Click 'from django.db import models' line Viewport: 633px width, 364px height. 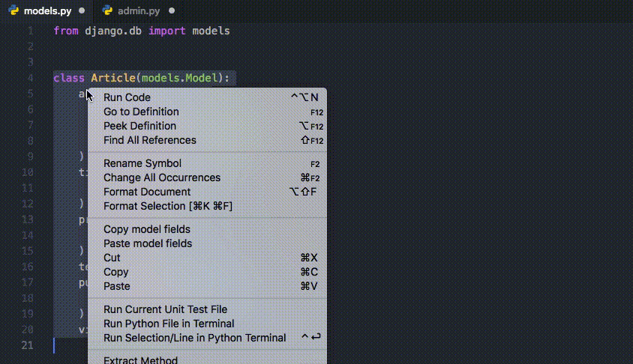(141, 31)
